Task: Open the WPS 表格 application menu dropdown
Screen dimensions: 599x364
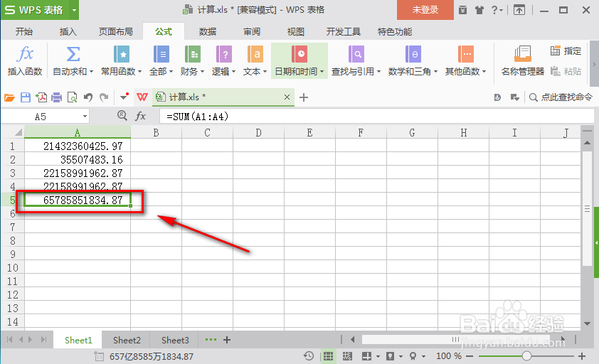Action: pos(75,11)
